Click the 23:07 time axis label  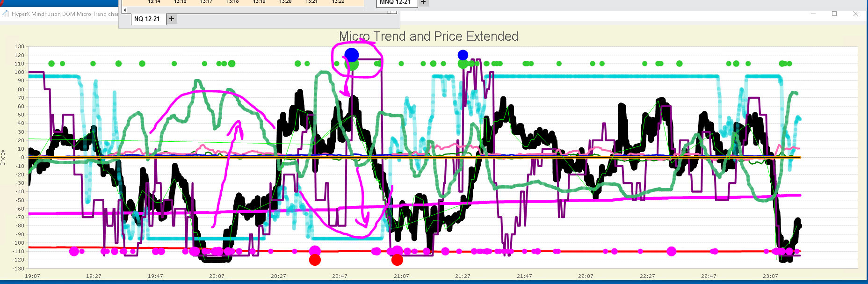pos(770,276)
